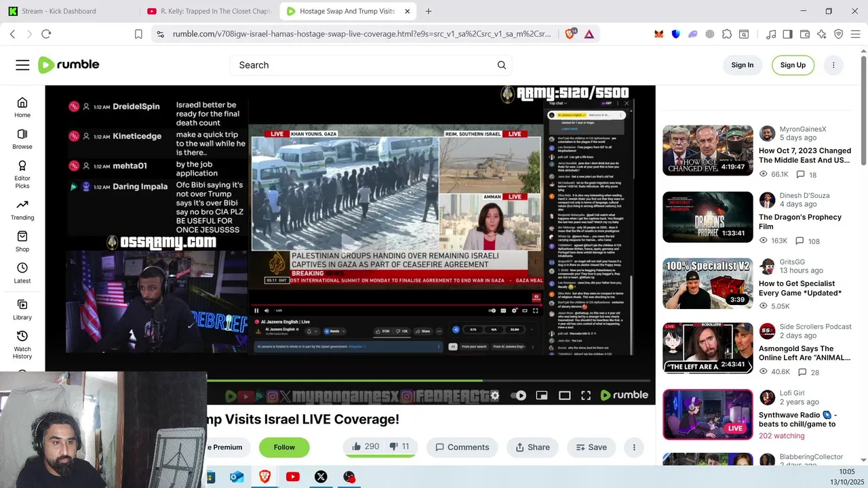Go back to previous page
Viewport: 868px width, 488px height.
click(x=12, y=34)
